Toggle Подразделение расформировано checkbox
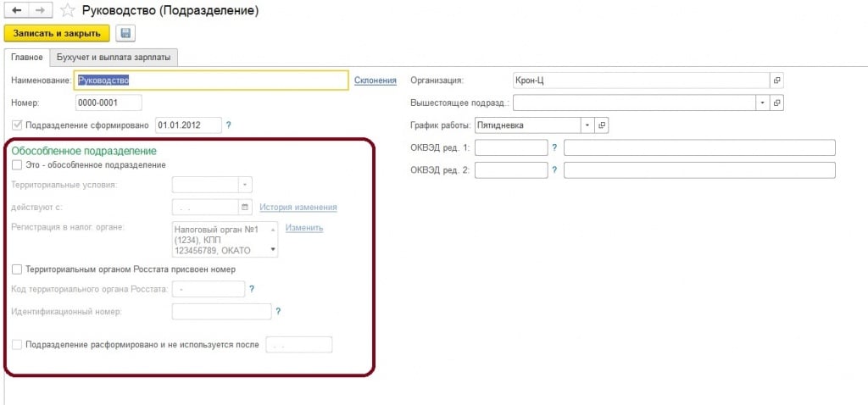This screenshot has height=405, width=868. (17, 345)
